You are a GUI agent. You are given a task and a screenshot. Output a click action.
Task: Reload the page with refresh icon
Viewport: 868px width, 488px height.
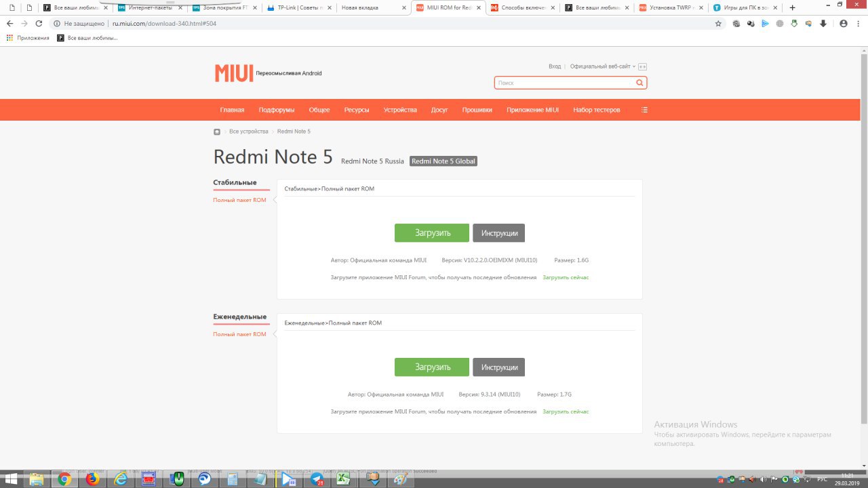39,23
